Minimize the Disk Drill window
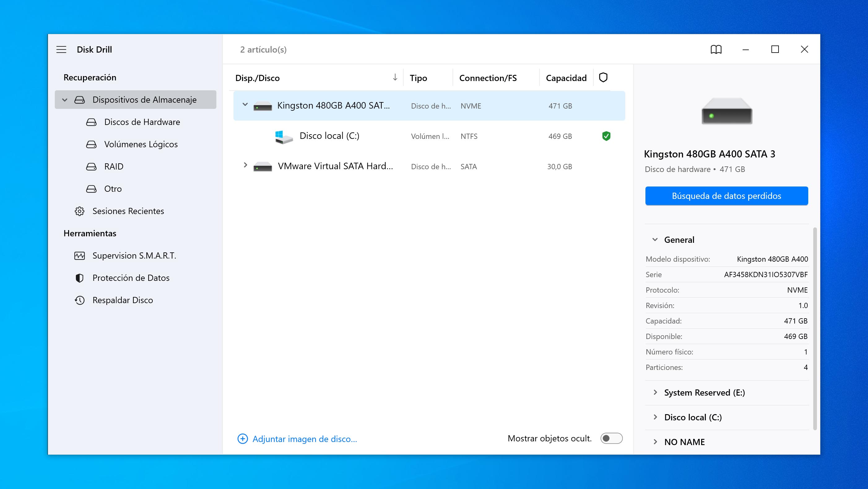This screenshot has width=868, height=489. pyautogui.click(x=746, y=49)
